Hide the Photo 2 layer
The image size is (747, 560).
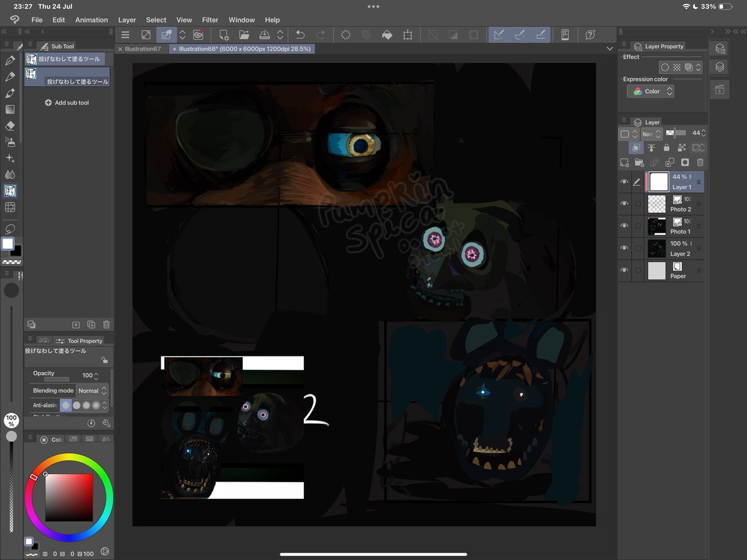click(x=624, y=203)
